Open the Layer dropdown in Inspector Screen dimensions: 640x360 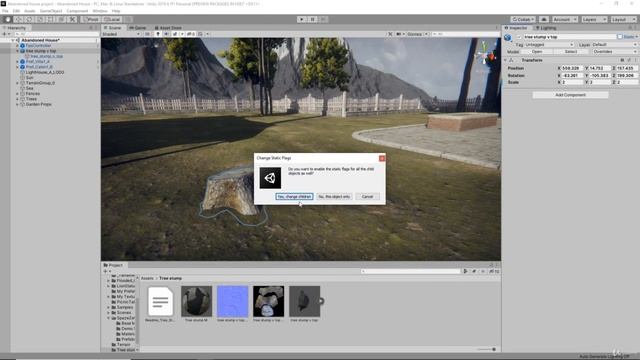coord(614,44)
